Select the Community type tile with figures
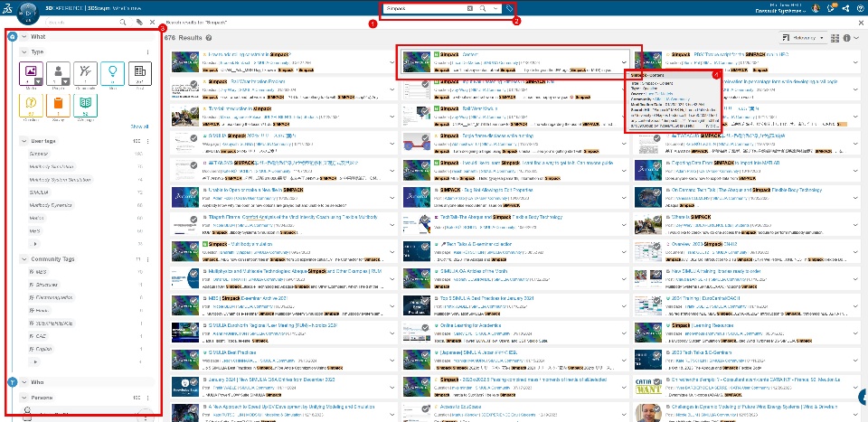 (85, 73)
